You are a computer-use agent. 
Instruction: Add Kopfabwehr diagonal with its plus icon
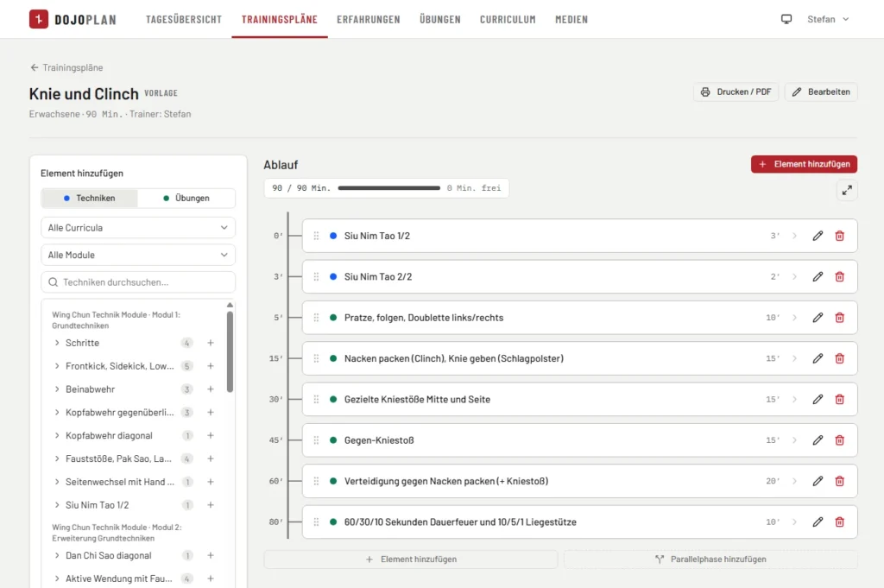[211, 435]
